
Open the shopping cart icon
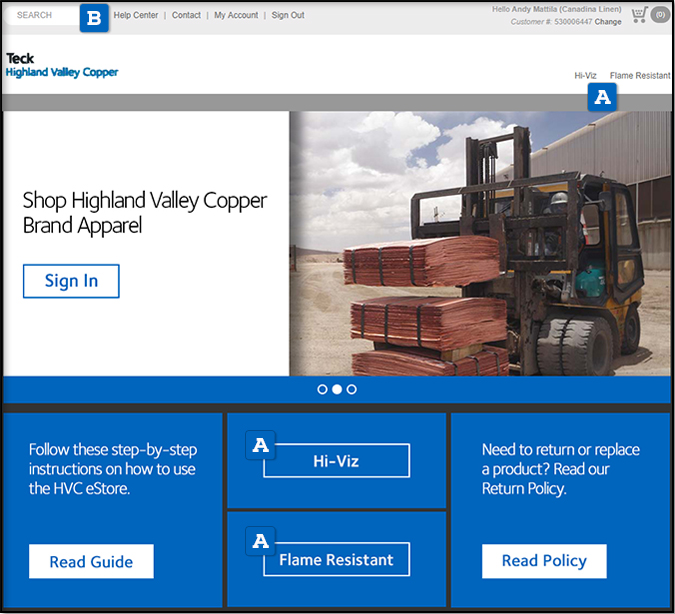(x=640, y=15)
